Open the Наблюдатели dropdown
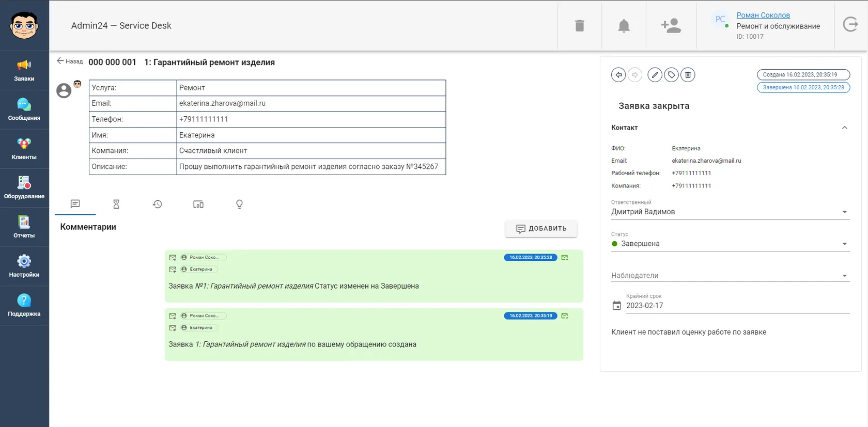This screenshot has width=868, height=427. tap(730, 276)
